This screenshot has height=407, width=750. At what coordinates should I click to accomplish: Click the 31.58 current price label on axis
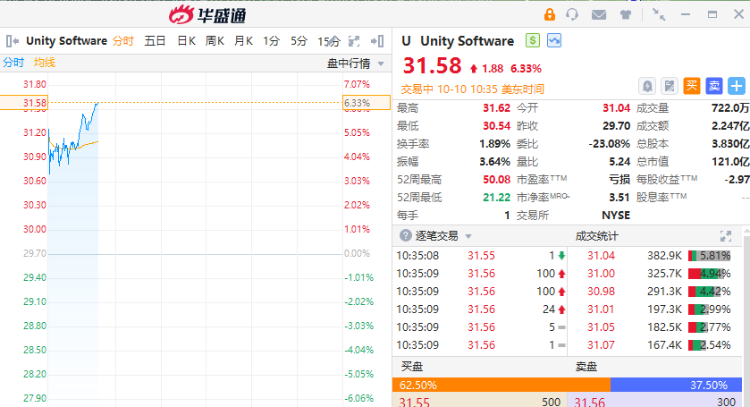pos(24,103)
